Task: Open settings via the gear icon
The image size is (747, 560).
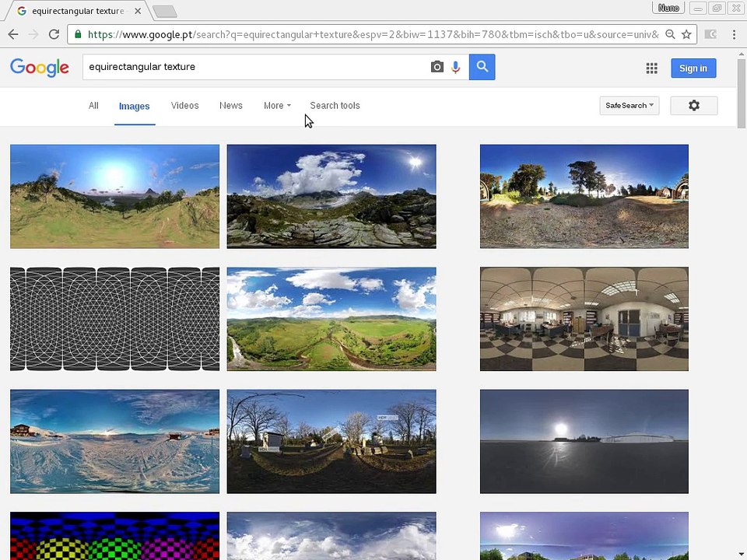Action: coord(693,105)
